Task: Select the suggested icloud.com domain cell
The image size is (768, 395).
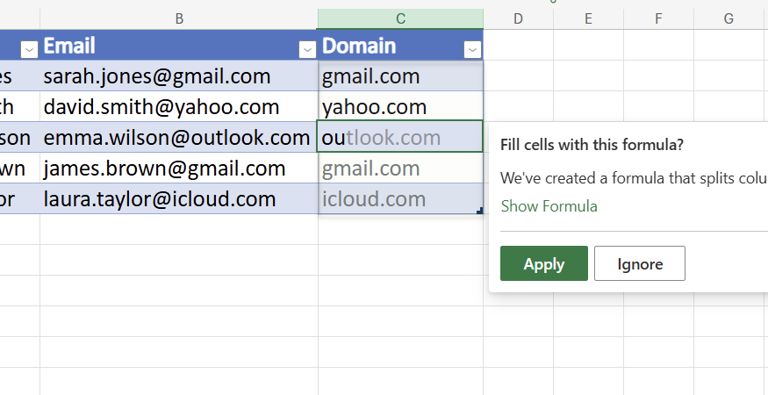Action: [x=401, y=198]
